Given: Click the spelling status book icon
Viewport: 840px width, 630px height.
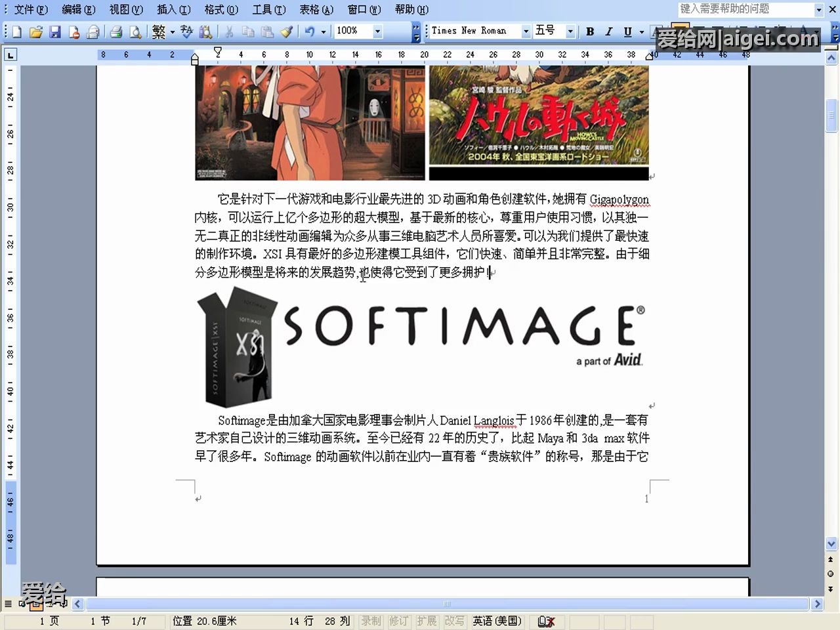Looking at the screenshot, I should 546,621.
